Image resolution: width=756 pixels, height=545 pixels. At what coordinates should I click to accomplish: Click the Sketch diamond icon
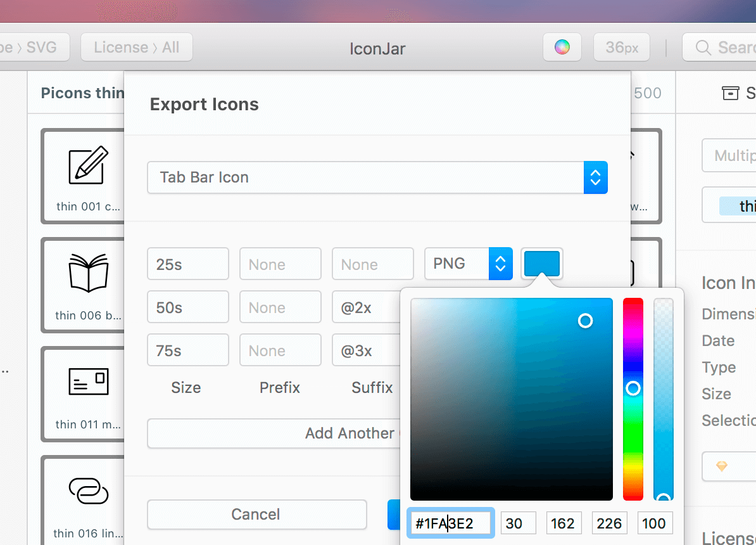pos(722,466)
